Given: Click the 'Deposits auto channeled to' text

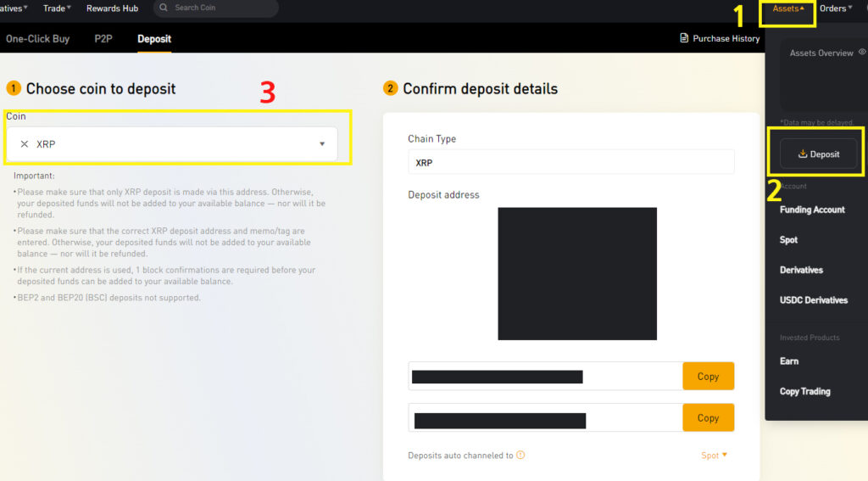Looking at the screenshot, I should click(460, 456).
